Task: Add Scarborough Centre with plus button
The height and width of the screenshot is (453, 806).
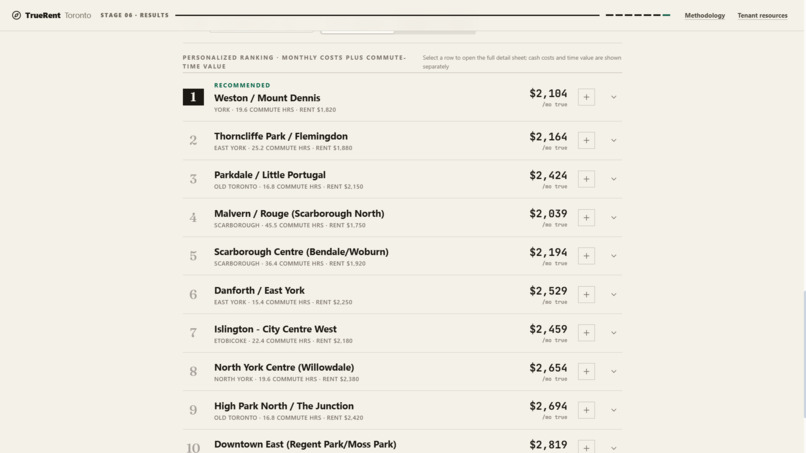Action: pyautogui.click(x=586, y=256)
